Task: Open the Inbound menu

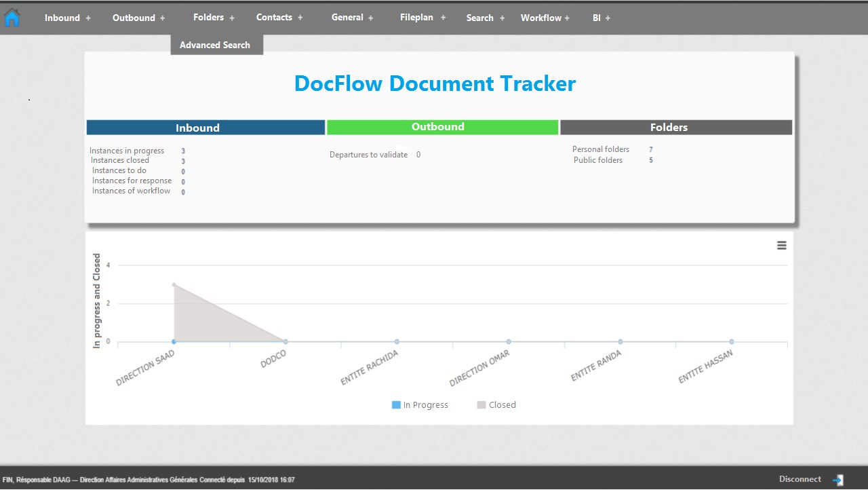Action: (x=62, y=18)
